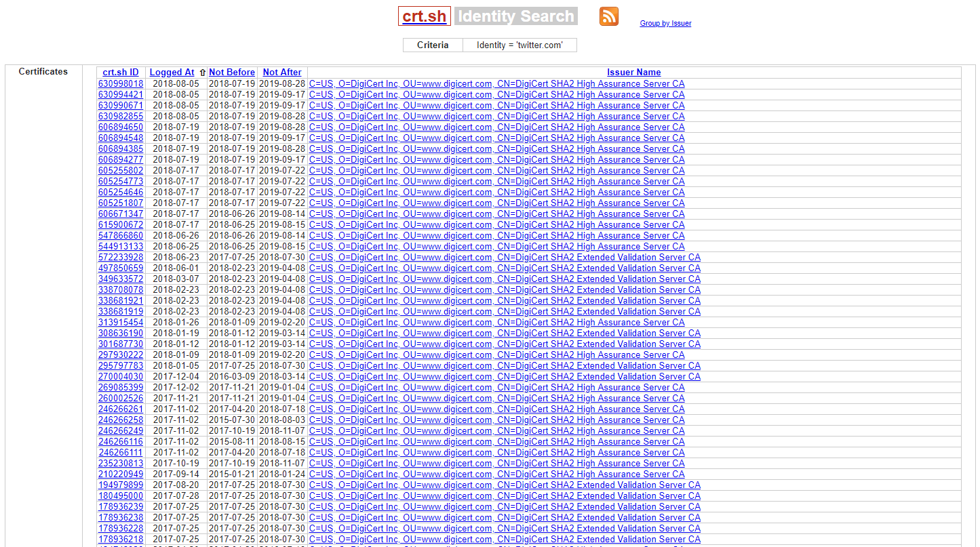Open certificate ID 338681919
Image resolution: width=980 pixels, height=547 pixels.
[121, 312]
